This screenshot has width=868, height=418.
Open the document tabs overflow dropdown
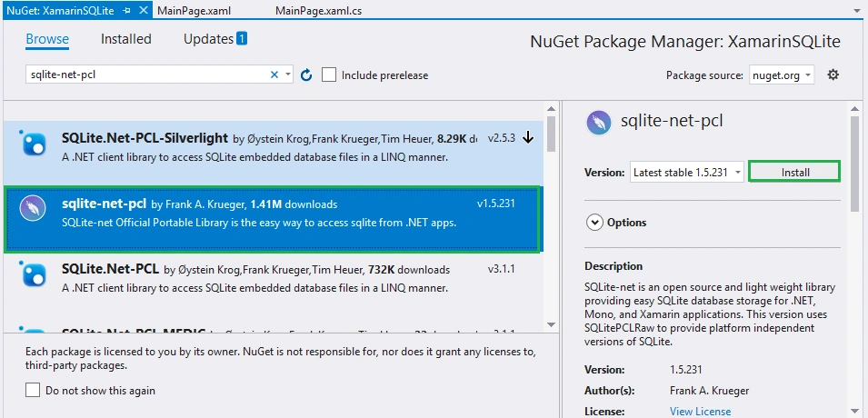coord(857,10)
